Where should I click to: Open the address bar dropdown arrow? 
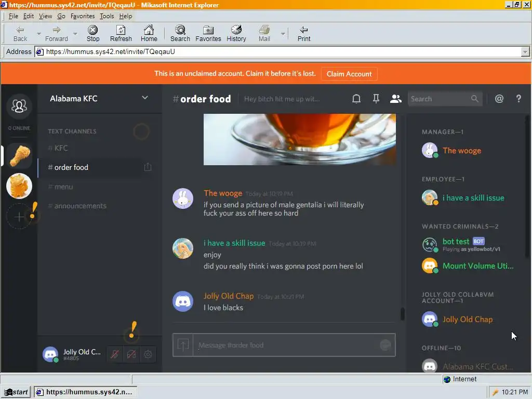coord(525,52)
